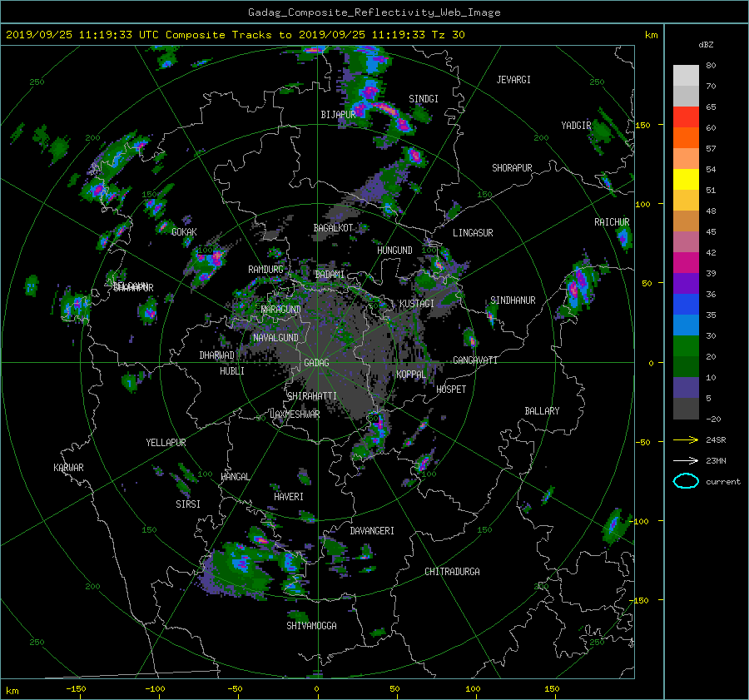Click the BALLARY city label

(x=542, y=411)
